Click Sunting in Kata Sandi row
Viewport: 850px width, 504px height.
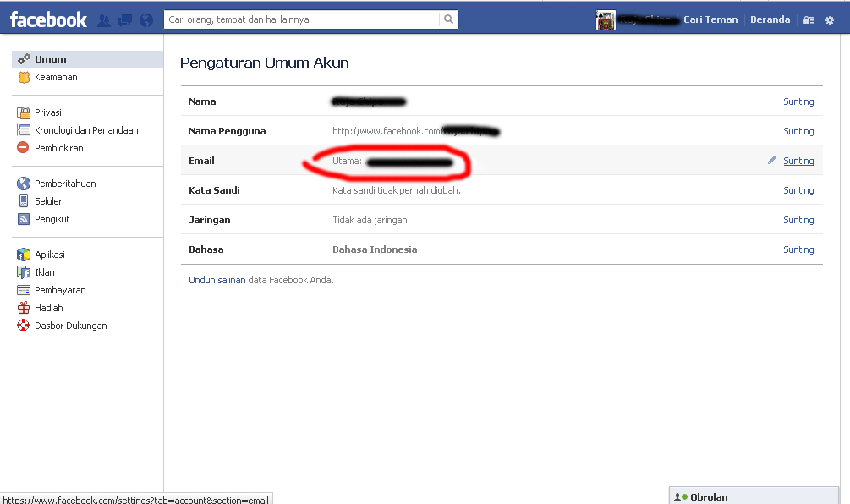pyautogui.click(x=798, y=190)
